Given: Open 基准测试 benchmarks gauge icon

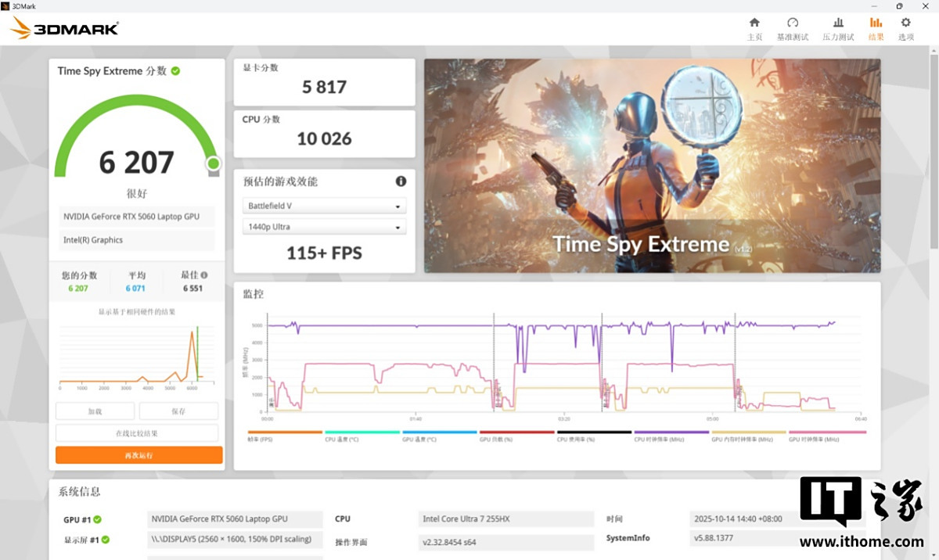Looking at the screenshot, I should tap(792, 23).
